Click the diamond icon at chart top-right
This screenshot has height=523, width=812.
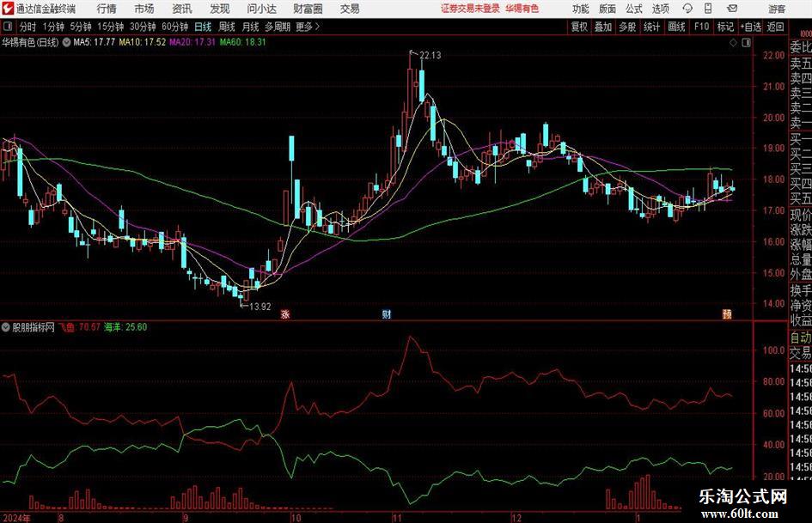click(733, 43)
